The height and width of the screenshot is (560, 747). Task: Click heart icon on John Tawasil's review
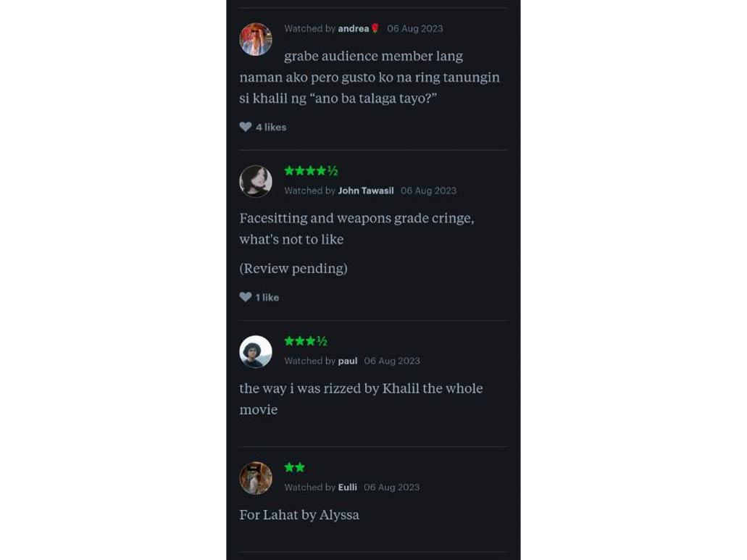[246, 297]
